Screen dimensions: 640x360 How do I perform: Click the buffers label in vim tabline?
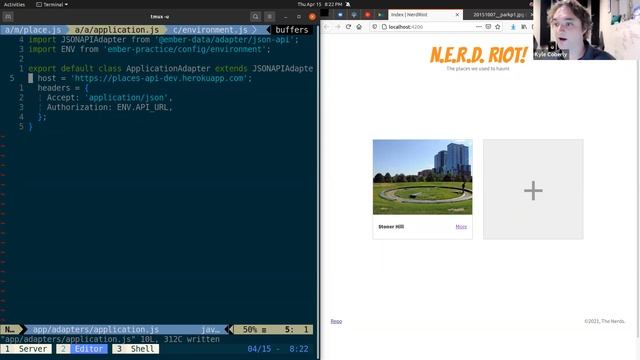pyautogui.click(x=291, y=30)
